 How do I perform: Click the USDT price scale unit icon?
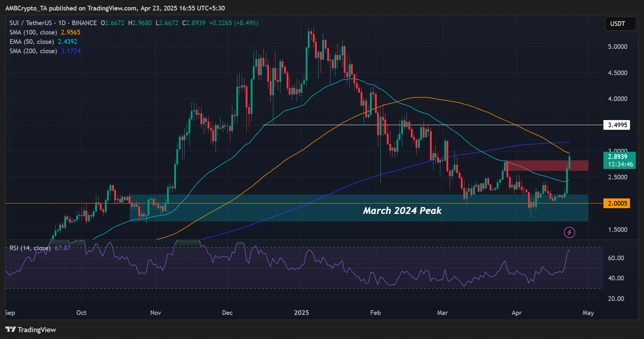pos(620,24)
